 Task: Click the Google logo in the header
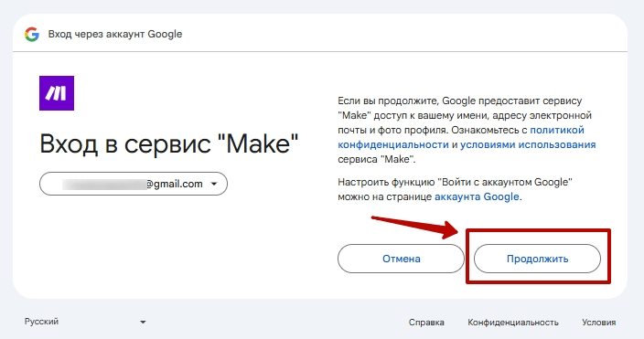[x=32, y=35]
